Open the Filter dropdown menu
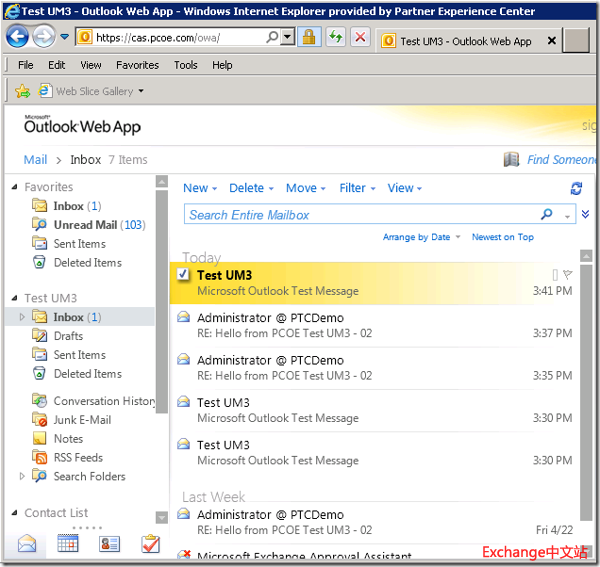The height and width of the screenshot is (567, 600). (x=357, y=188)
